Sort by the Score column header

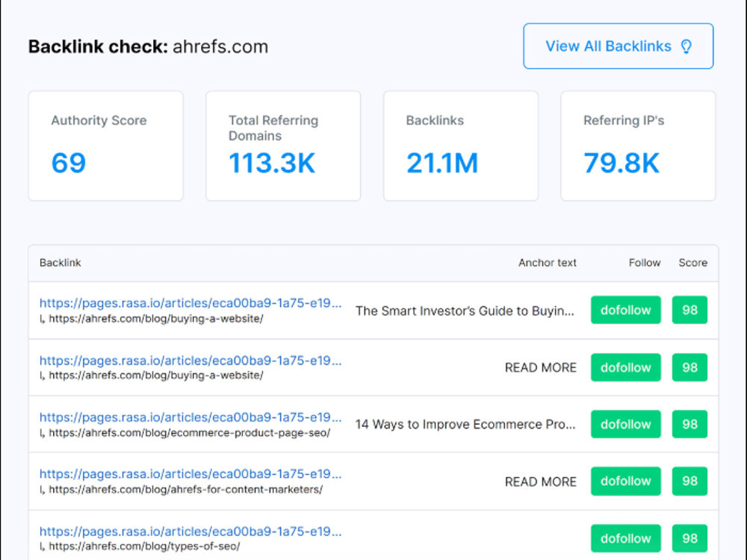click(693, 263)
